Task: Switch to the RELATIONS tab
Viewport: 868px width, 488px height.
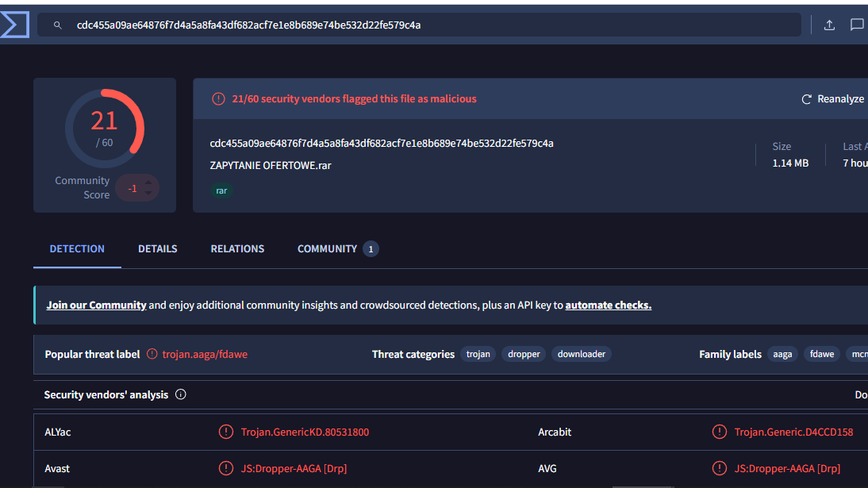Action: pos(237,248)
